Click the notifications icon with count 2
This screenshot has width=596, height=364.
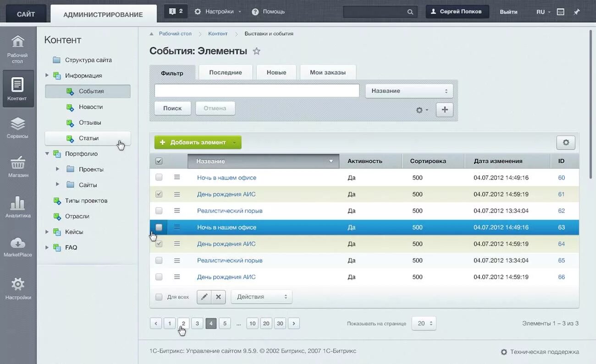tap(176, 11)
